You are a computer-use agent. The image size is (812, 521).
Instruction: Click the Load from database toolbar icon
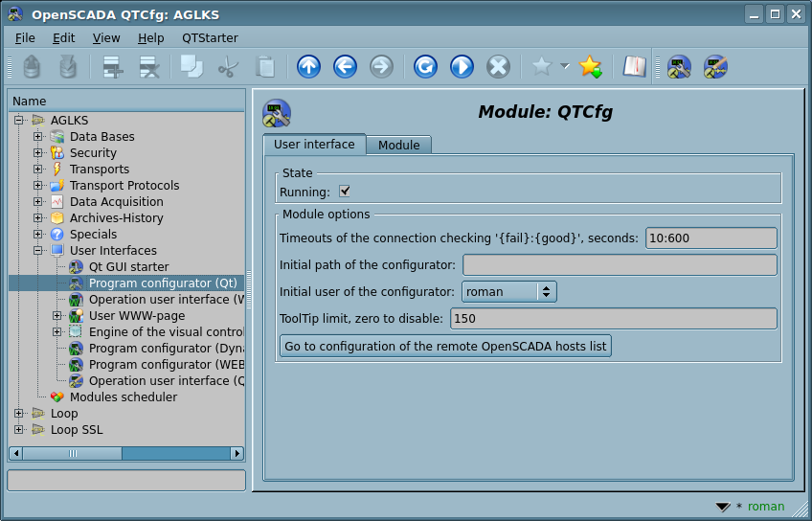pos(32,66)
